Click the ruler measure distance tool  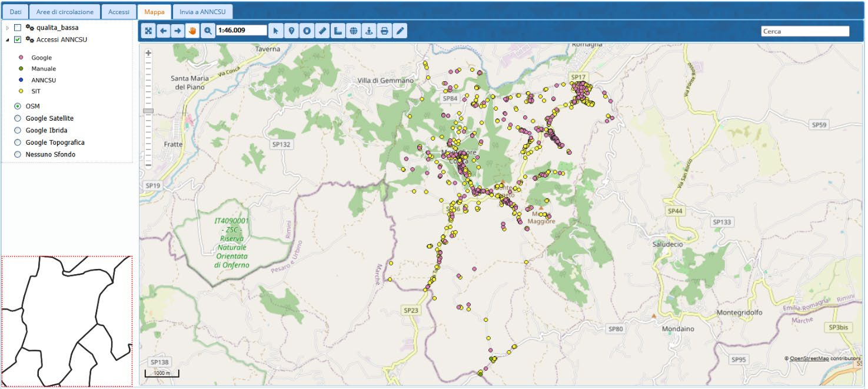322,31
